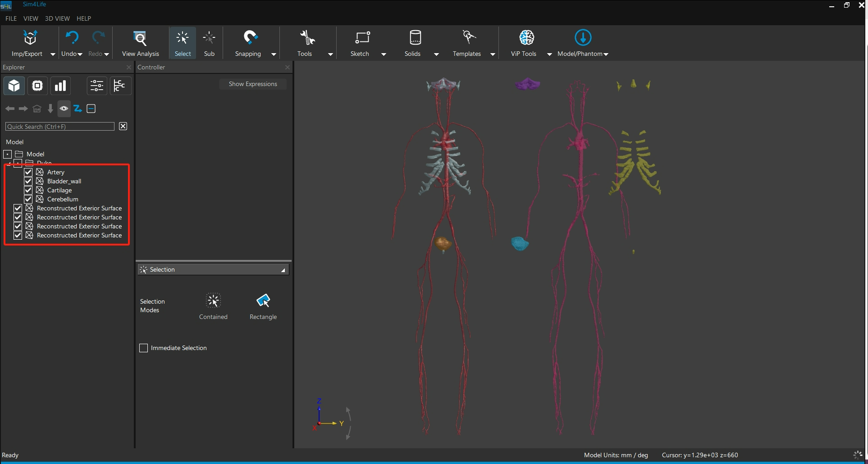Click the Show Expressions button
This screenshot has height=464, width=868.
(x=252, y=84)
